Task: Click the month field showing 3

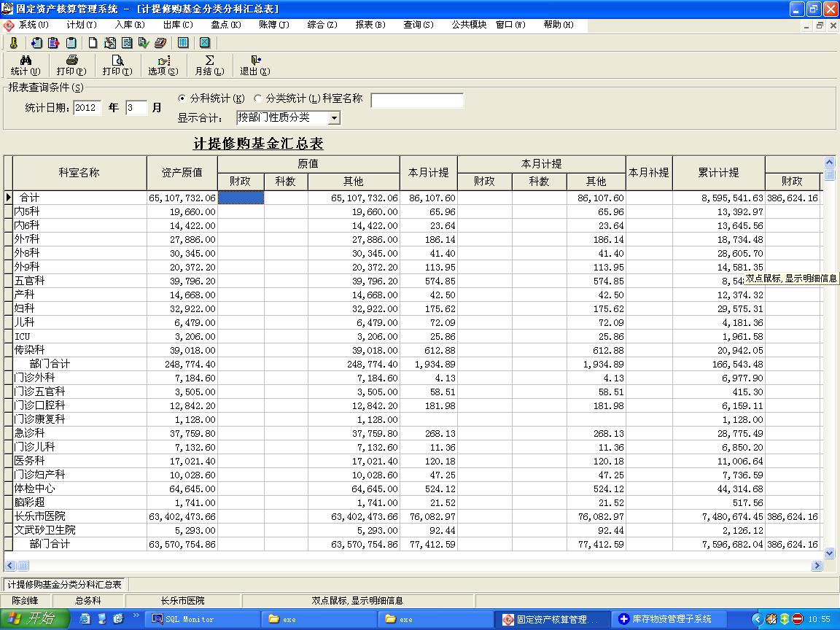Action: point(136,108)
